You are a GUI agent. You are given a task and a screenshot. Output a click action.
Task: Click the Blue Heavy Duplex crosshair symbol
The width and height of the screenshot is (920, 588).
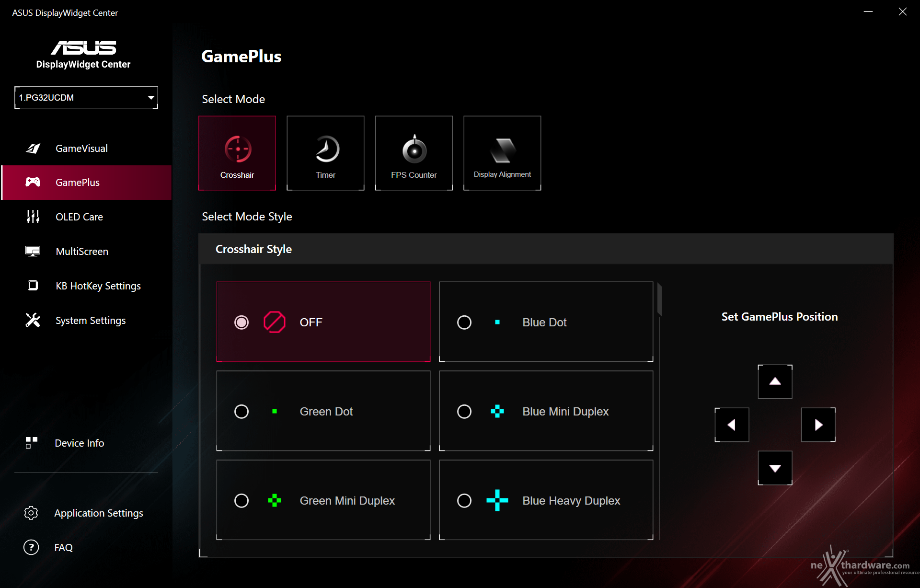[497, 500]
